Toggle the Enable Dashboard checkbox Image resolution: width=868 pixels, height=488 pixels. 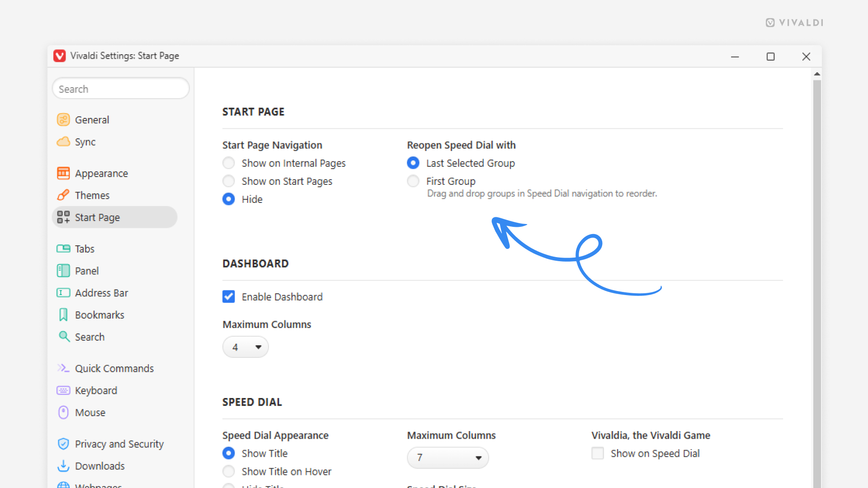coord(229,297)
